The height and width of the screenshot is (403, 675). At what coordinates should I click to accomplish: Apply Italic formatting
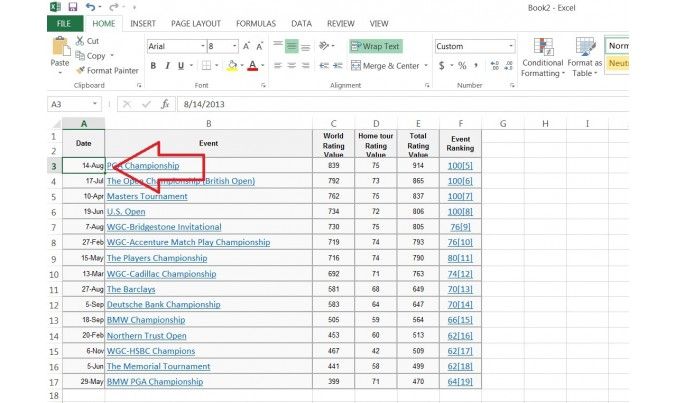click(x=167, y=65)
